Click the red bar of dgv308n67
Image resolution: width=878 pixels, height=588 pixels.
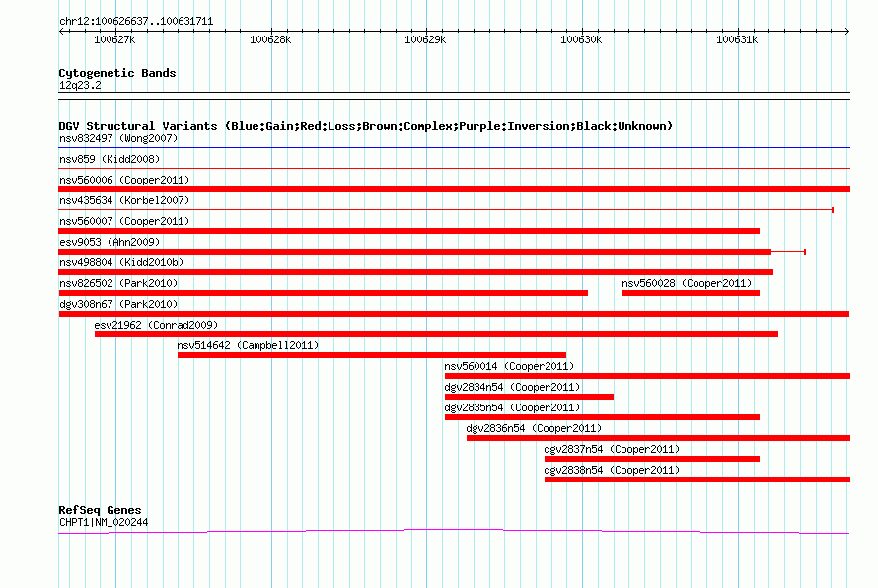click(454, 314)
